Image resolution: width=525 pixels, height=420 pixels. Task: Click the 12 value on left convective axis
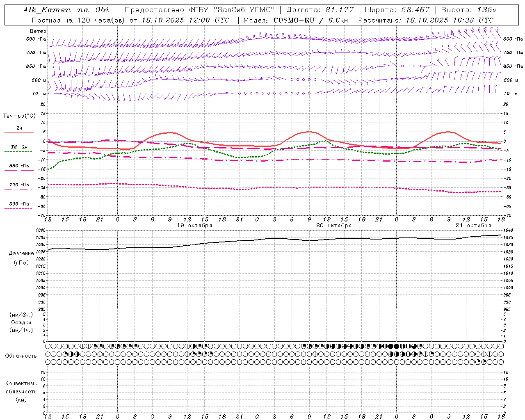click(44, 372)
